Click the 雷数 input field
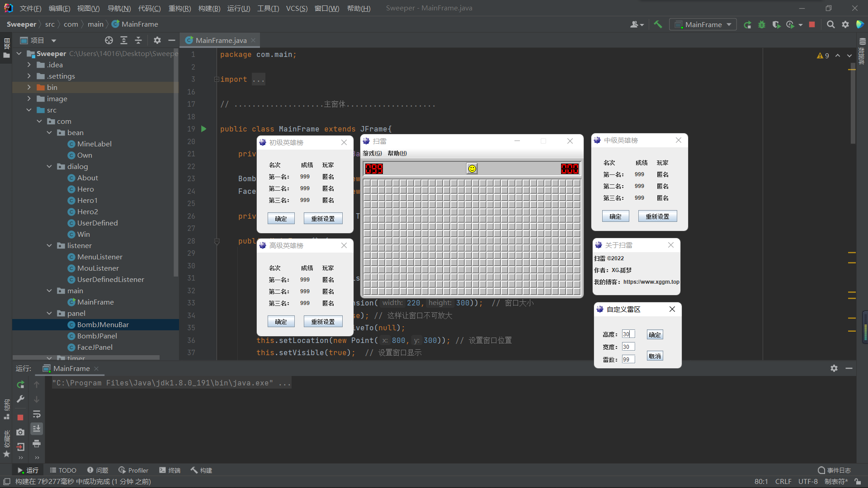868x488 pixels. click(x=627, y=359)
